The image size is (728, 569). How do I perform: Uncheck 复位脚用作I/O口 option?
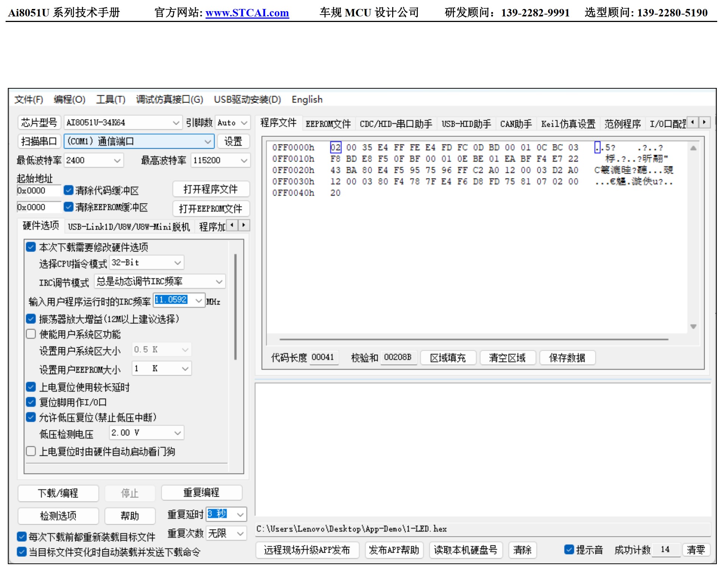point(31,402)
